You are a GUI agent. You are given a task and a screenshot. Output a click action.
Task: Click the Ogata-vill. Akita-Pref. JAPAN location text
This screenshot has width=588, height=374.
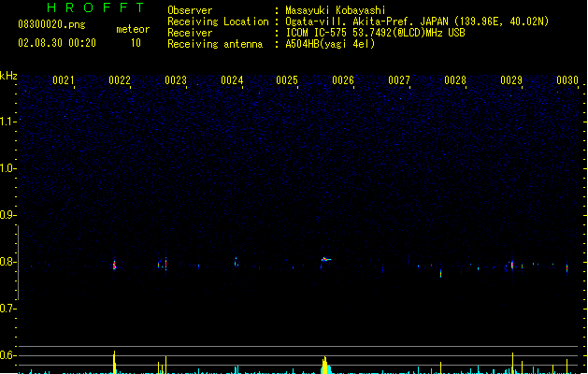point(417,22)
